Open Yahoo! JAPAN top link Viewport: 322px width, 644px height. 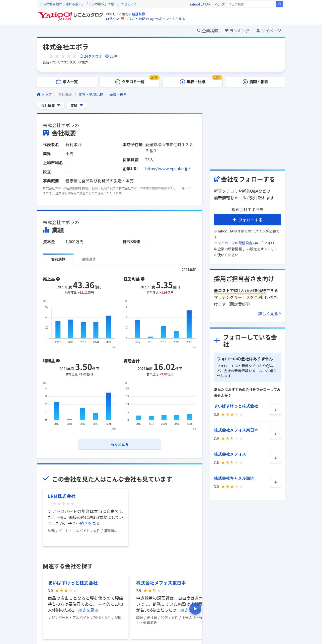(200, 4)
